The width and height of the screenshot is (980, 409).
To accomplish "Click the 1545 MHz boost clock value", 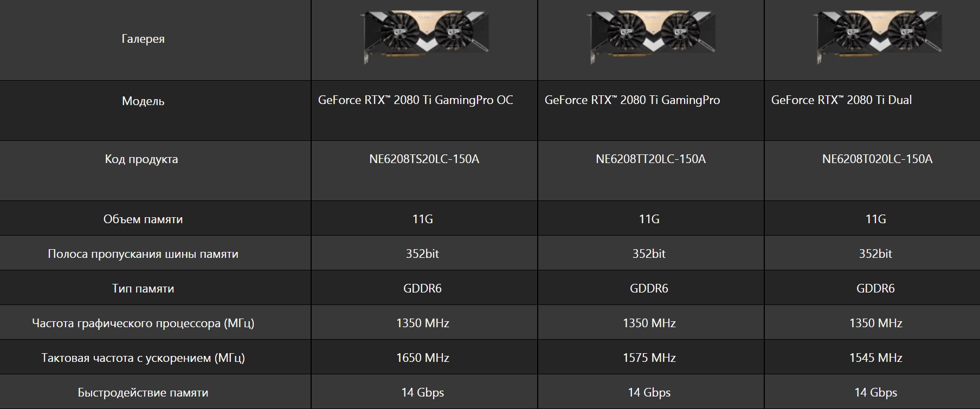I will (x=876, y=358).
